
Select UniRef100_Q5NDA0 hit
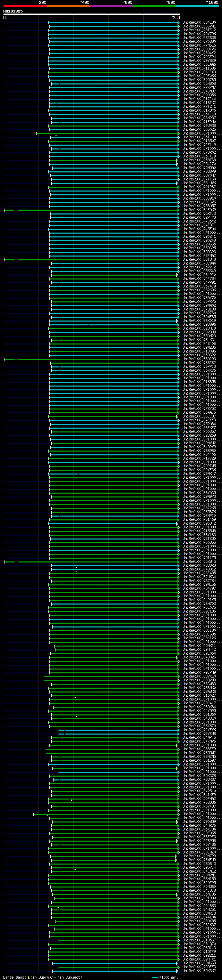199,168
